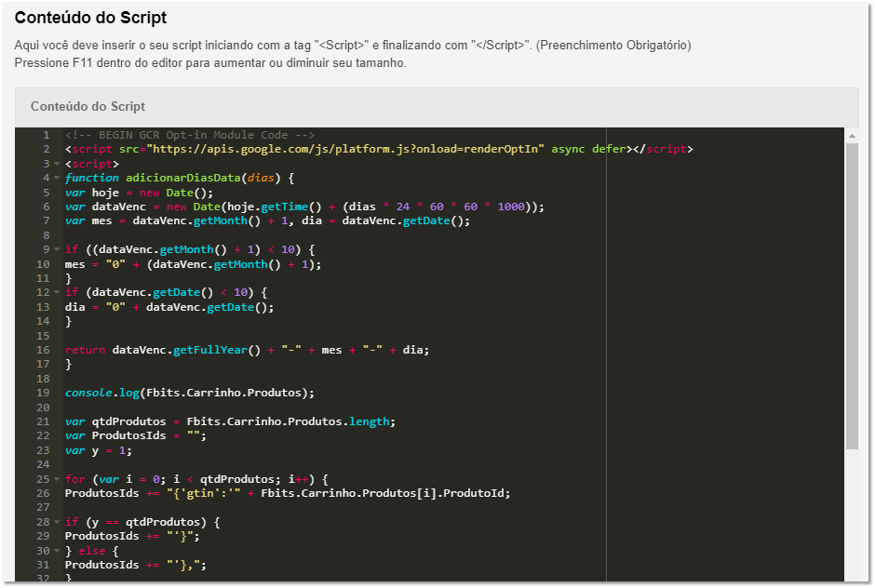Click the code editor vertical scrollbar thumb
This screenshot has height=588, width=875.
click(x=852, y=296)
